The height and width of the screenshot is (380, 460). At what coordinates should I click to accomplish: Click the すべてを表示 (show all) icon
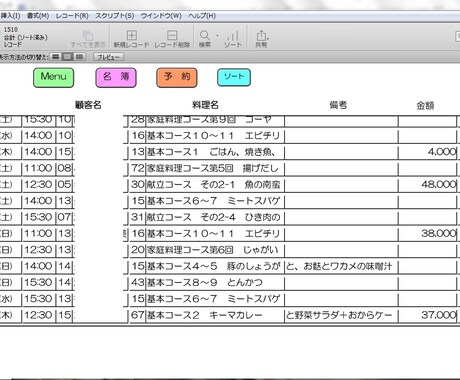click(x=88, y=35)
